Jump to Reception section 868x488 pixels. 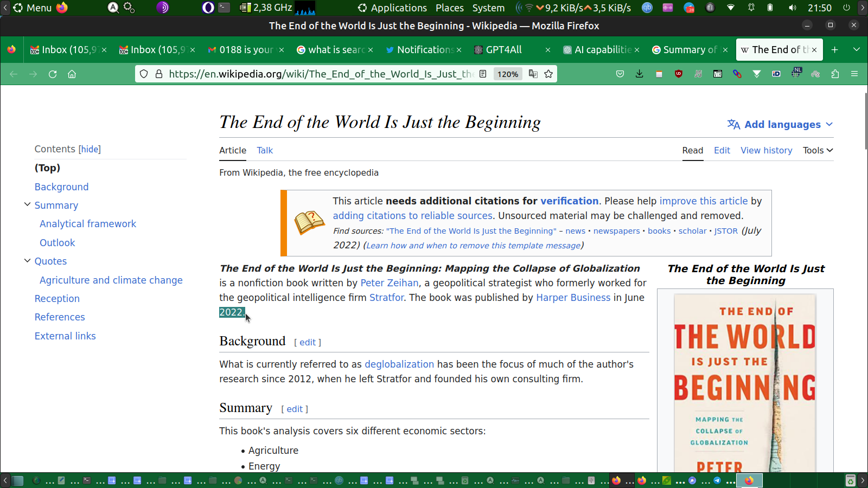[x=57, y=298]
